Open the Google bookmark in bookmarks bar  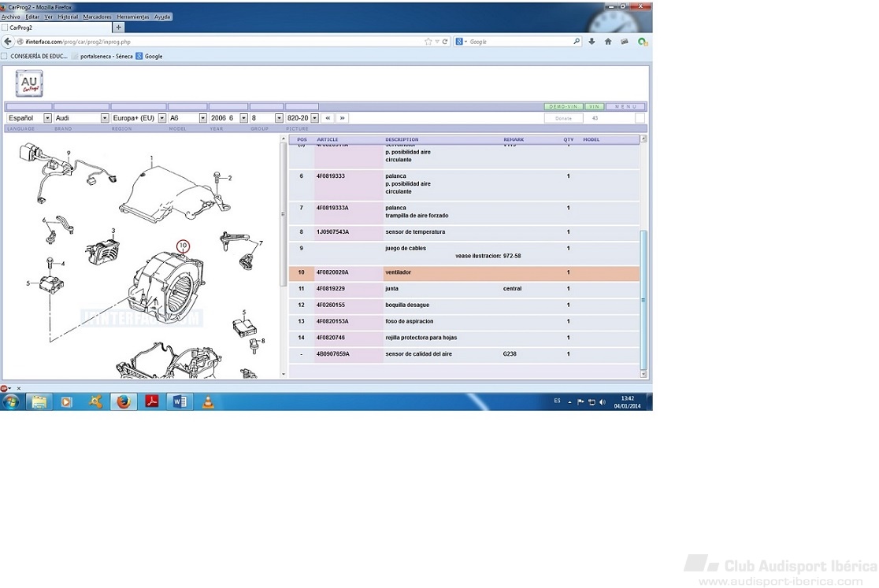(x=149, y=56)
